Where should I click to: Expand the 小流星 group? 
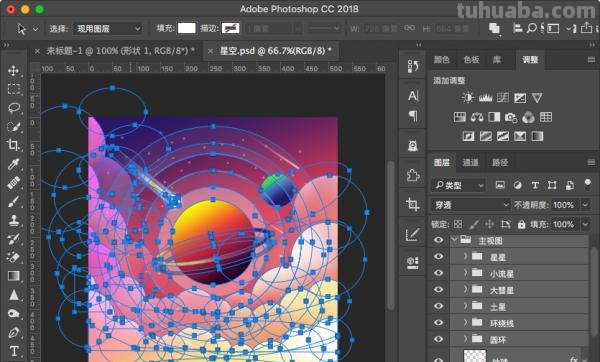(x=465, y=272)
